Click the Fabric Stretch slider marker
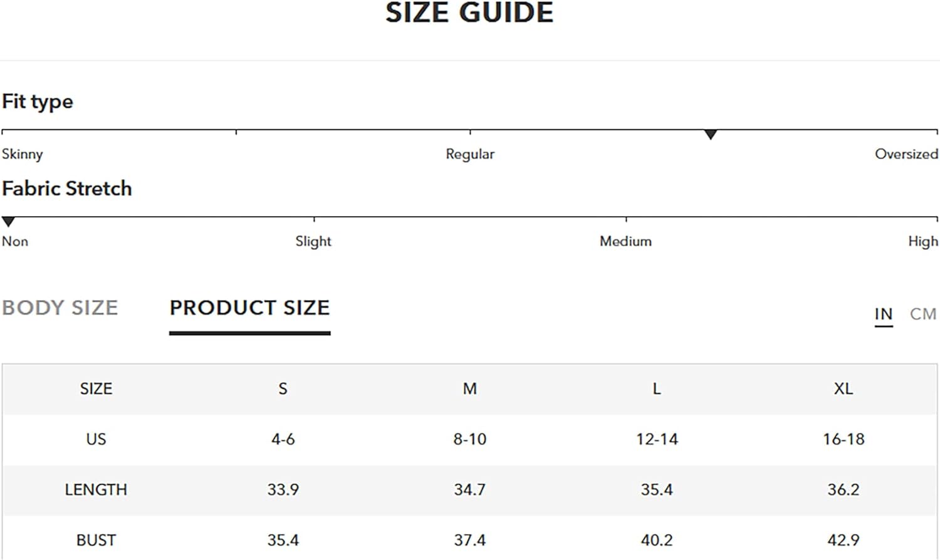Screen dimensions: 940x560 [x=8, y=222]
